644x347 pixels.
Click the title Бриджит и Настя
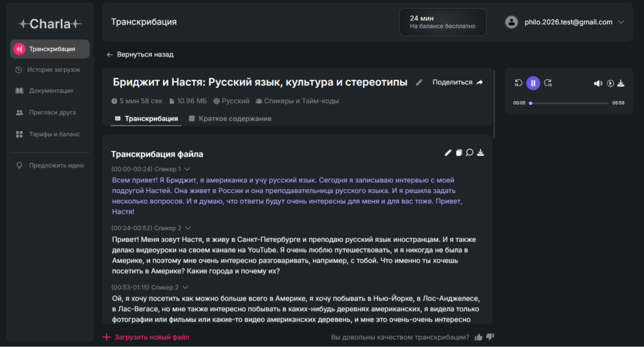click(260, 82)
